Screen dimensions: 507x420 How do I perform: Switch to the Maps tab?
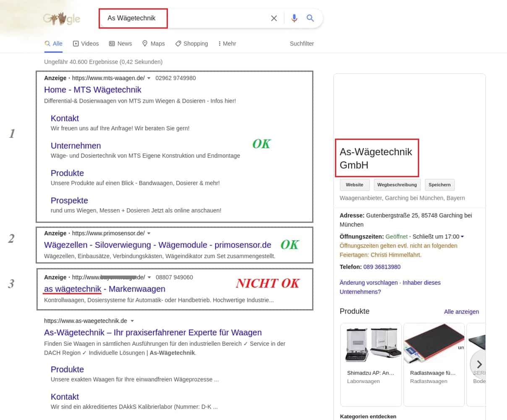[x=154, y=44]
